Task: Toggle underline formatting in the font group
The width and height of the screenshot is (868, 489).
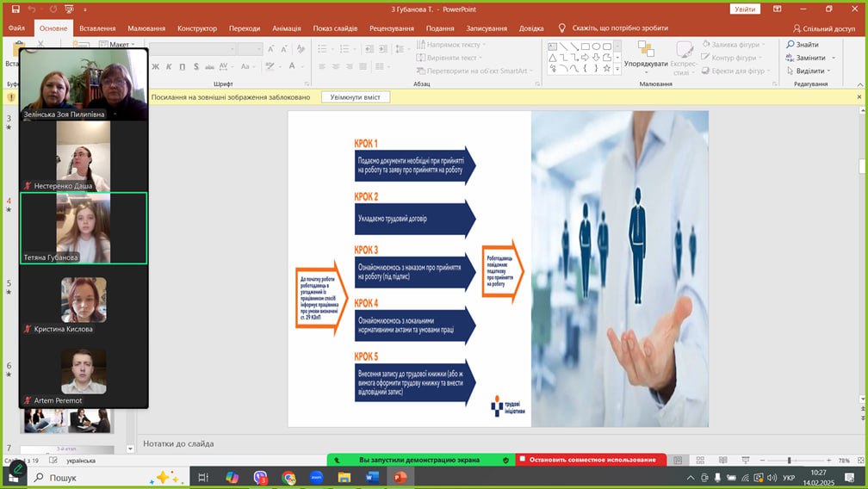Action: [182, 67]
